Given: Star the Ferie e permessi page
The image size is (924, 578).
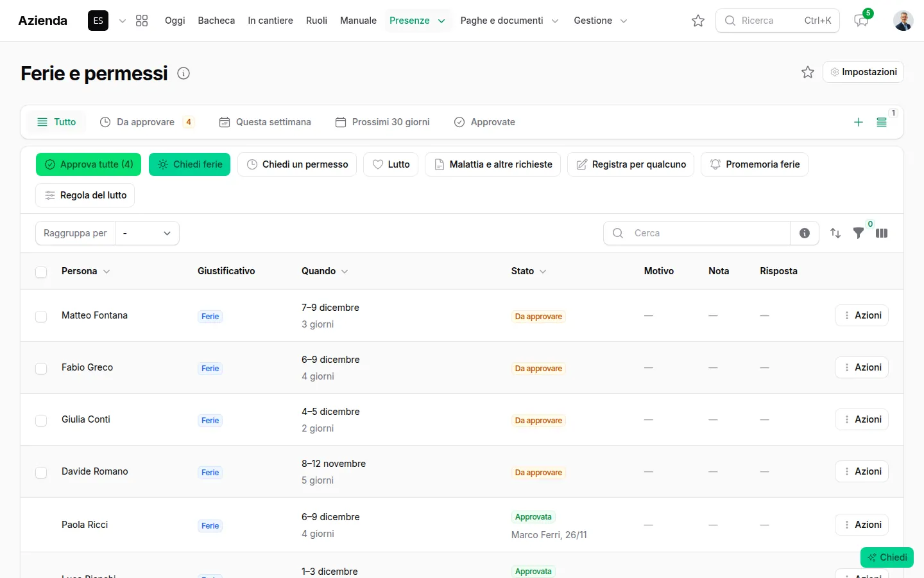Looking at the screenshot, I should click(x=808, y=72).
